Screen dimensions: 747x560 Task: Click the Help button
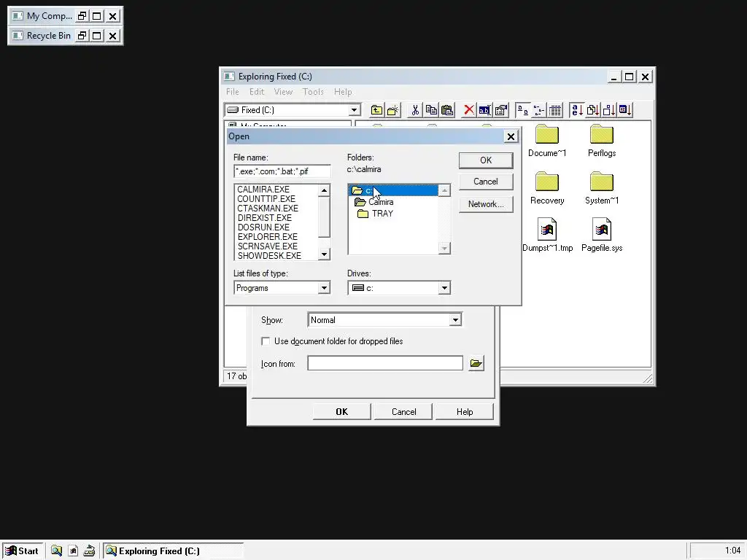coord(465,412)
